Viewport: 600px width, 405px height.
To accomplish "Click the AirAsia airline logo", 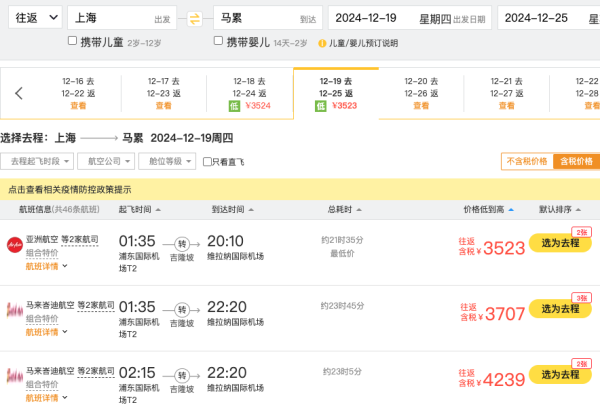I will click(15, 245).
